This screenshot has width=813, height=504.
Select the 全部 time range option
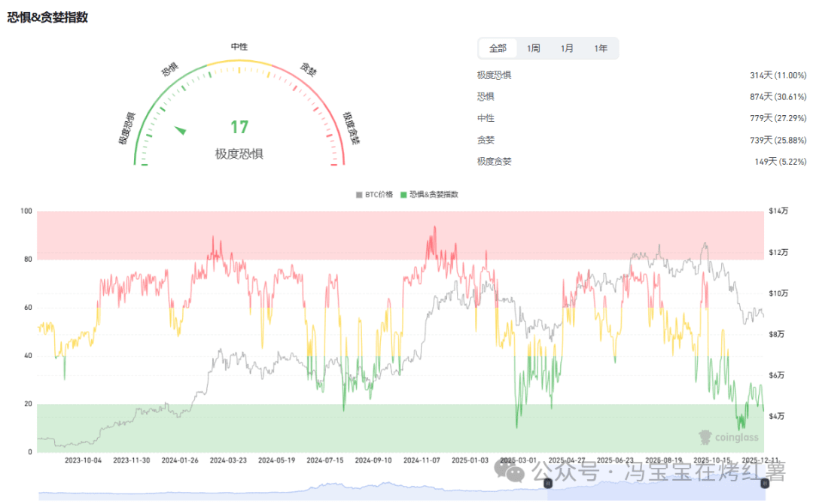(x=497, y=47)
